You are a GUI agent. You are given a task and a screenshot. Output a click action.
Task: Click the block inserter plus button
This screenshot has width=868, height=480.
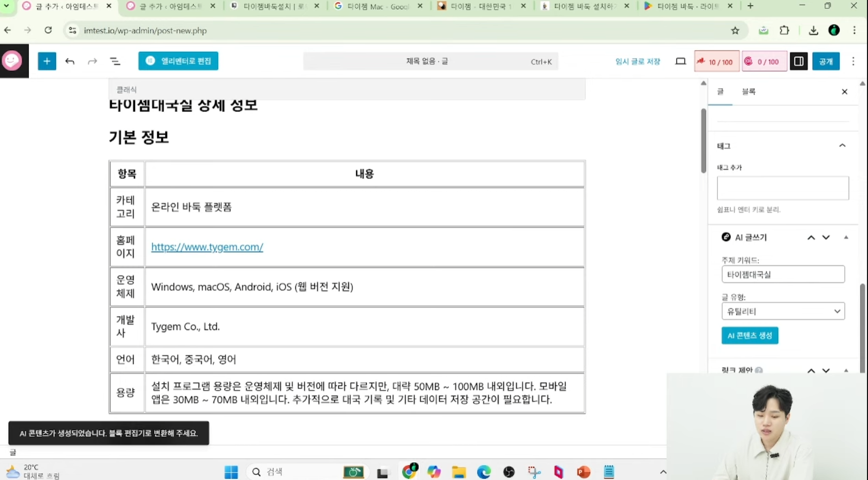[x=47, y=61]
